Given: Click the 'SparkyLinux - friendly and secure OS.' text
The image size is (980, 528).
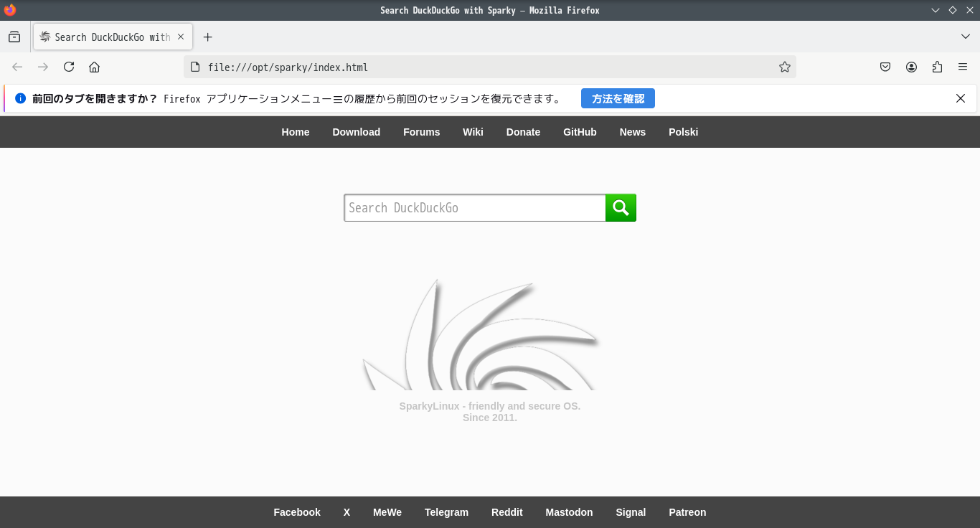Looking at the screenshot, I should (x=490, y=406).
